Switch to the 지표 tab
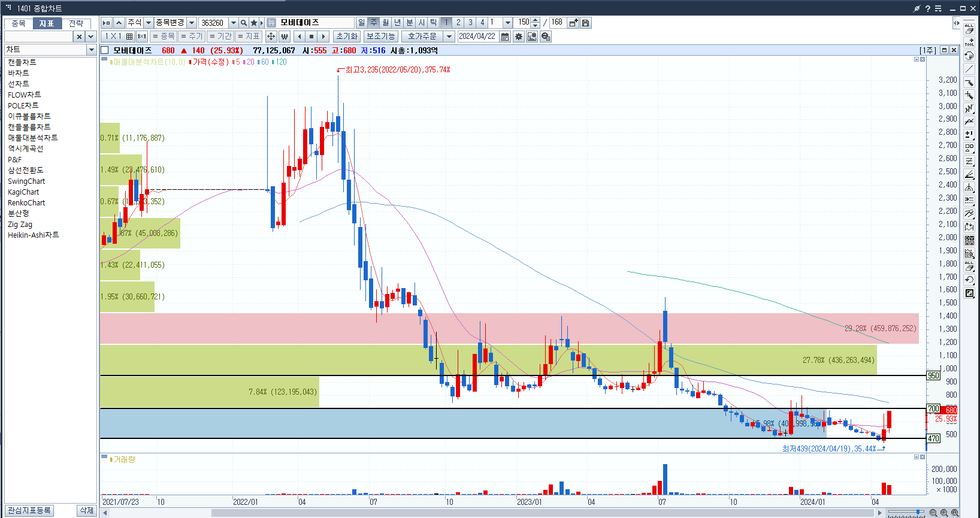Viewport: 980px width, 518px height. tap(47, 23)
